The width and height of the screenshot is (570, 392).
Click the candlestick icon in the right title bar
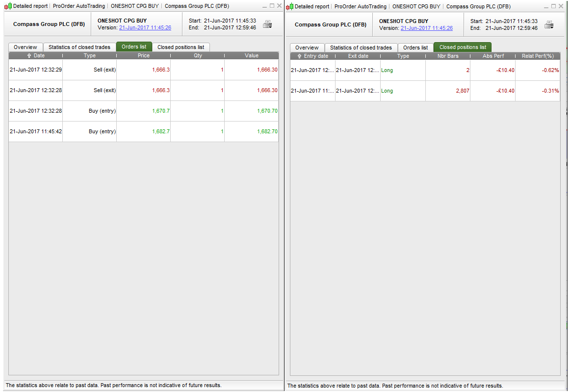(x=289, y=6)
